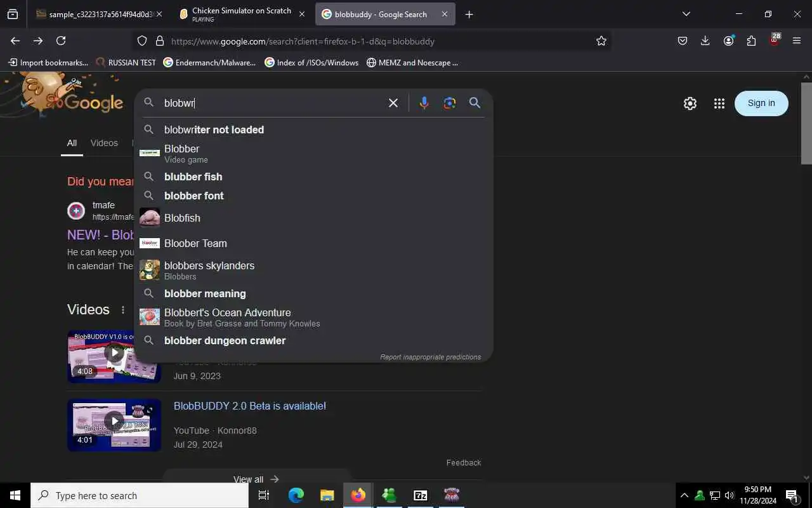This screenshot has height=508, width=812.
Task: Choose suggestion blubber fish
Action: click(x=313, y=177)
